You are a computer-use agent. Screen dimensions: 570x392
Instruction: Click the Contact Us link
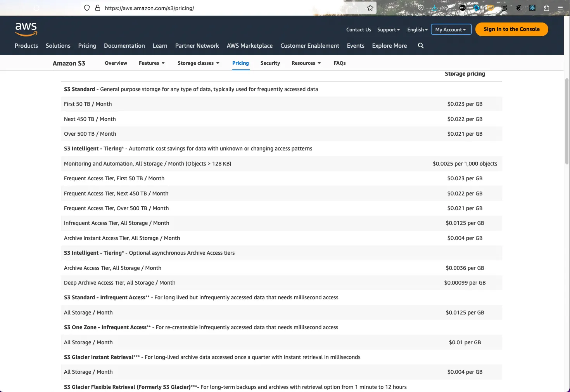pyautogui.click(x=359, y=29)
